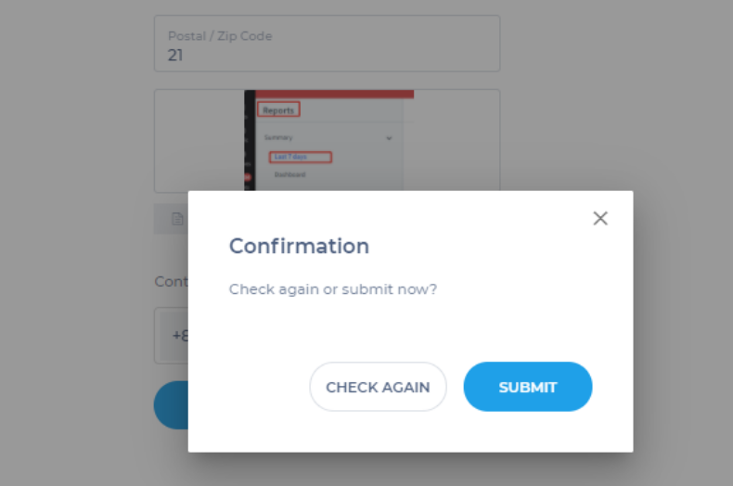Viewport: 734px width, 486px height.
Task: Click the partially hidden blue button behind dialog
Action: click(171, 405)
